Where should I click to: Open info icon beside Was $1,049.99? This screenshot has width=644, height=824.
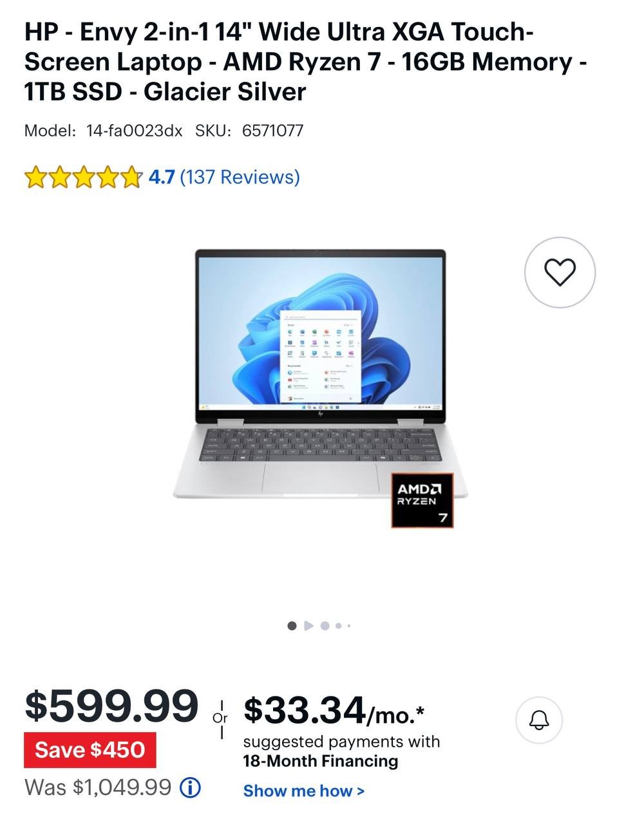point(190,787)
